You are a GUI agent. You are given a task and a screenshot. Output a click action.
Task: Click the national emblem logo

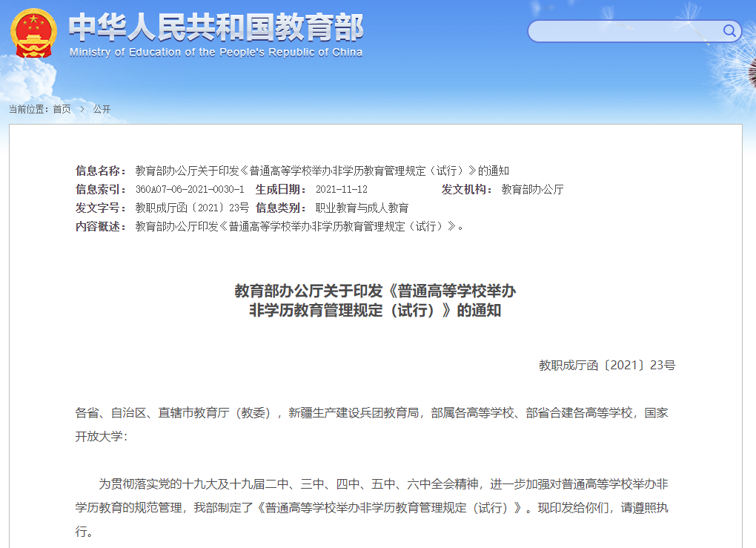point(33,34)
